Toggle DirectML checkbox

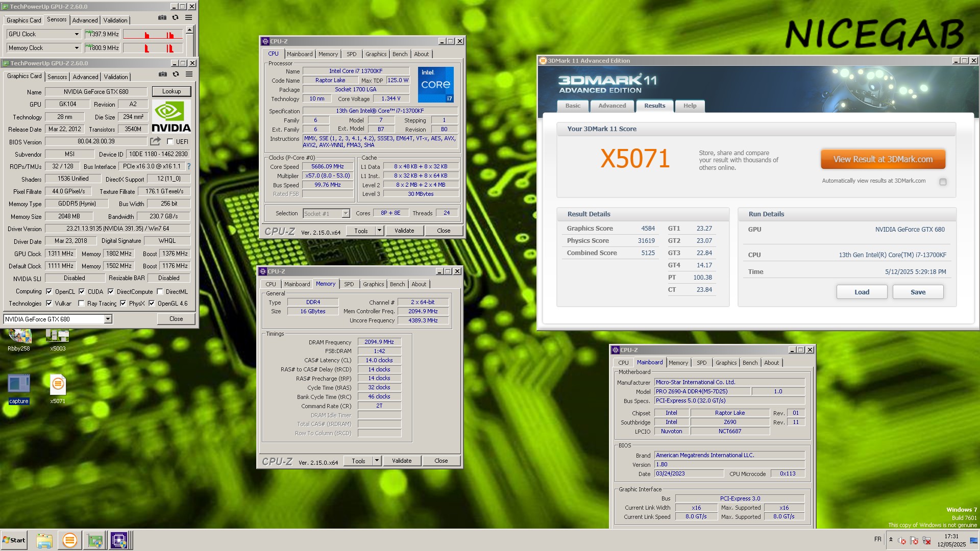pyautogui.click(x=160, y=292)
